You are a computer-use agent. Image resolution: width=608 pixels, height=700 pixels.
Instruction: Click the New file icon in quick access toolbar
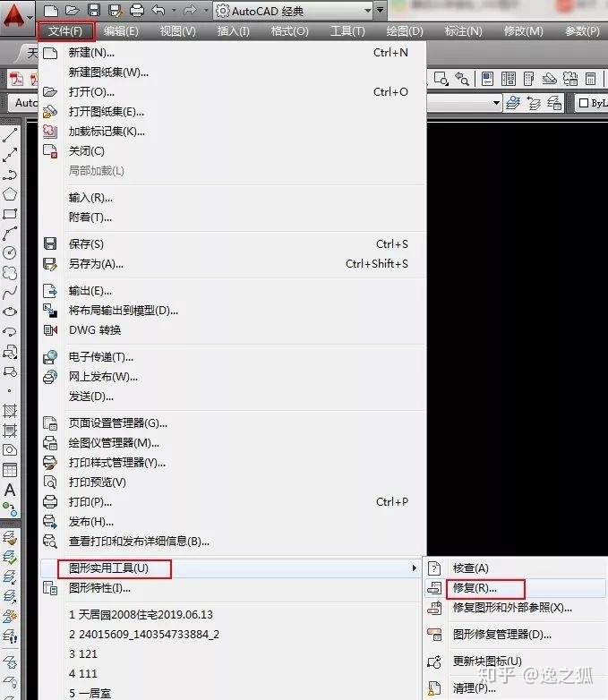click(x=51, y=10)
